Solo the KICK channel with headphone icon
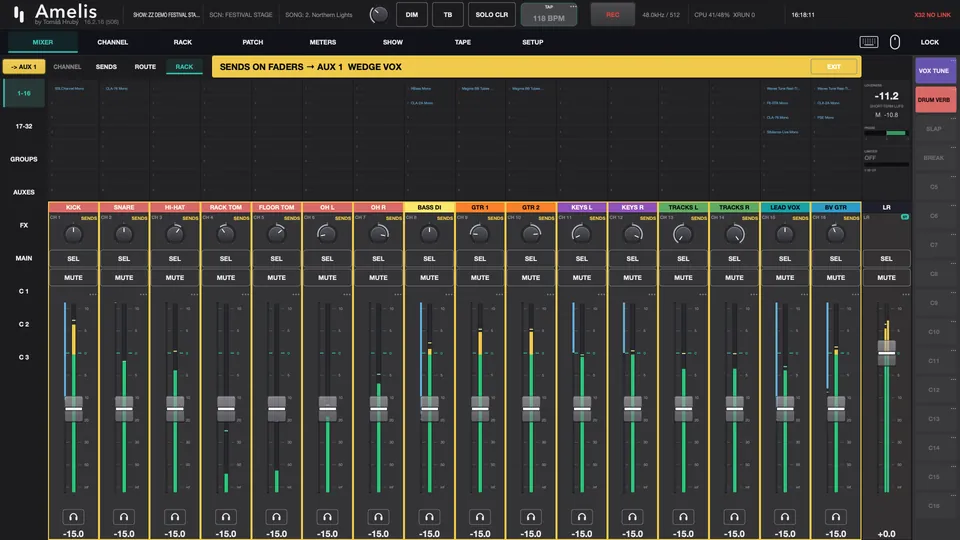The width and height of the screenshot is (960, 540). (73, 517)
